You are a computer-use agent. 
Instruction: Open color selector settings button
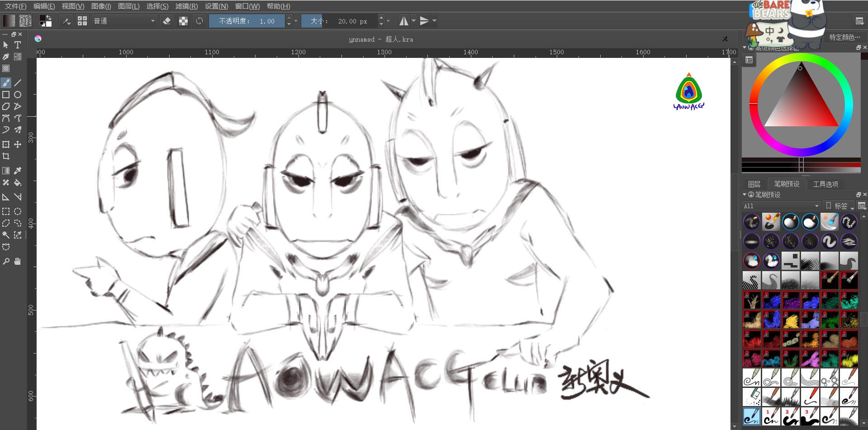[749, 60]
